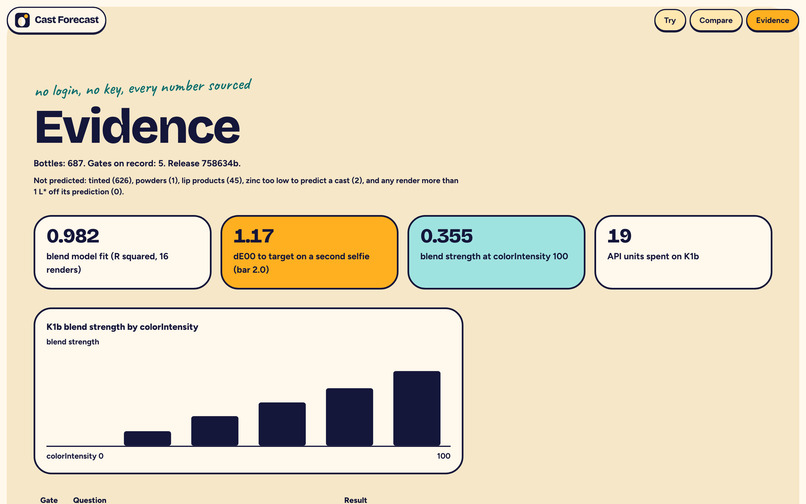Click the 'K1b blend strength by colorIntensity' title
The width and height of the screenshot is (806, 504).
122,327
